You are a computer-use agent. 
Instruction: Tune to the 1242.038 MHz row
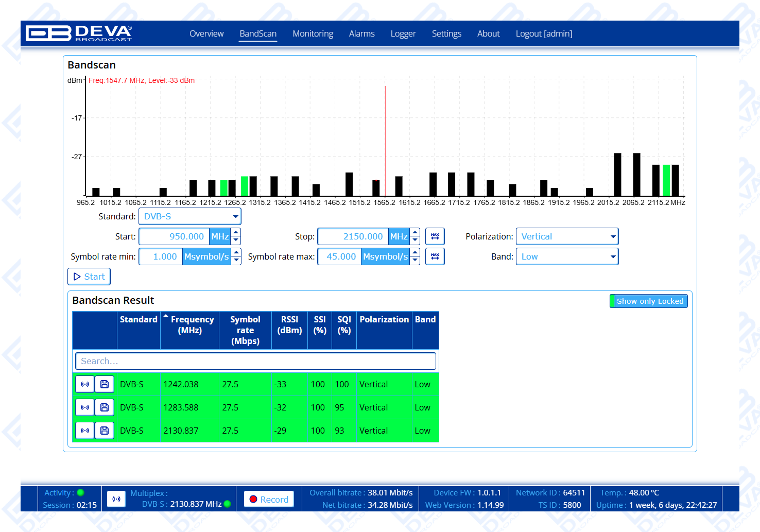tap(85, 384)
